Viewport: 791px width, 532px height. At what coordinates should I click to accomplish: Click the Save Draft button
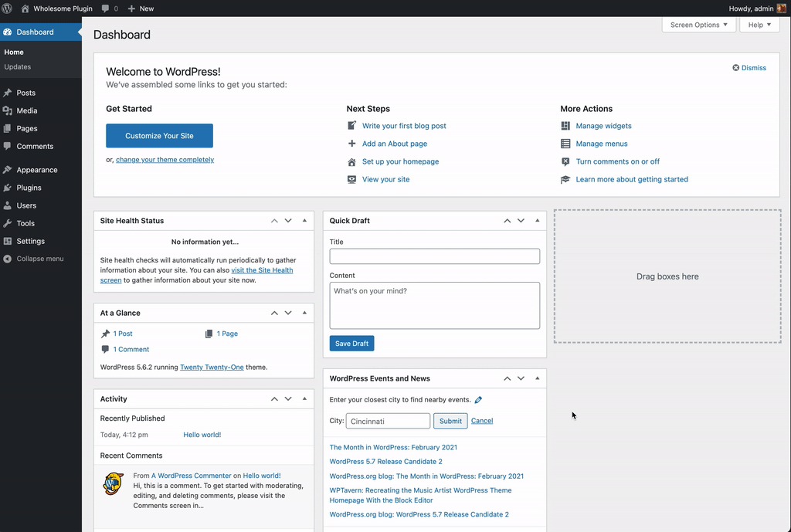pyautogui.click(x=351, y=344)
